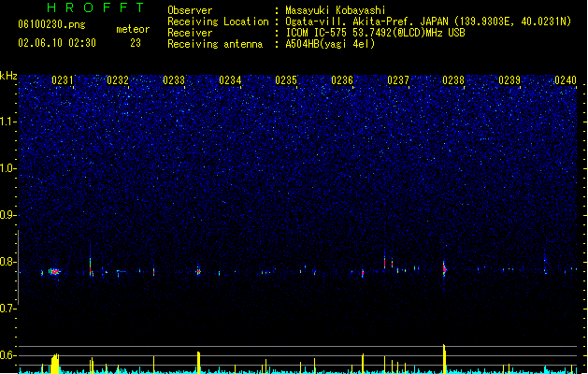Click the 0.7 kHz axis label
The image size is (588, 374).
click(x=7, y=309)
